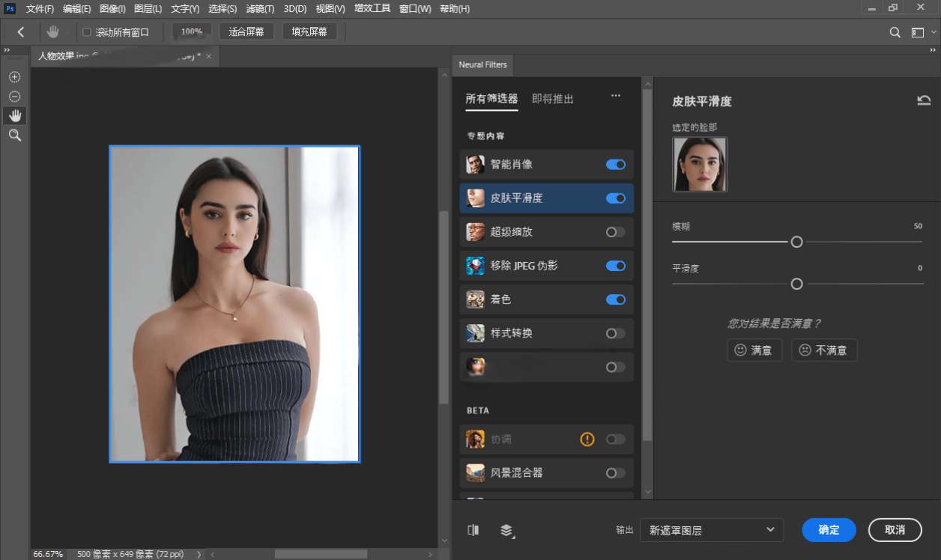Reset Skin Smoothing parameters with undo arrow
The width and height of the screenshot is (941, 560).
click(924, 101)
